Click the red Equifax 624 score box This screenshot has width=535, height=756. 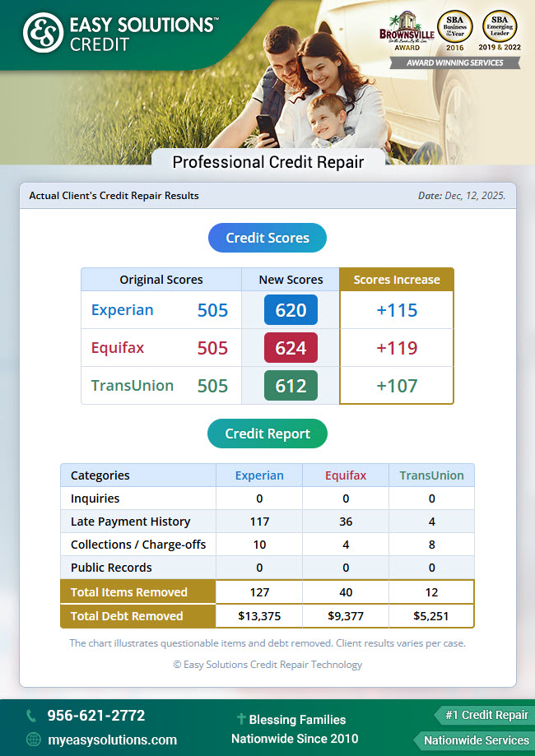291,348
